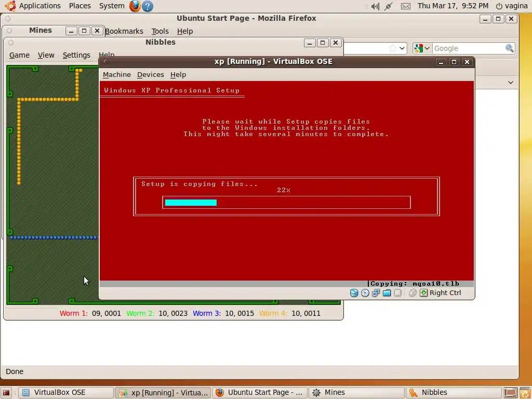Click the CD/DVD drive indicator in VirtualBox

click(x=365, y=293)
